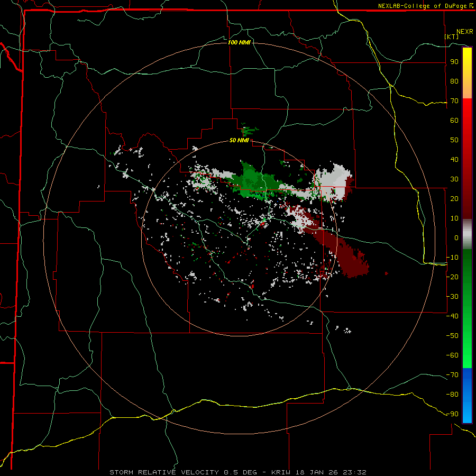Screen dimensions: 476x476
Task: Click the 0 value on velocity scale
Action: pyautogui.click(x=456, y=237)
